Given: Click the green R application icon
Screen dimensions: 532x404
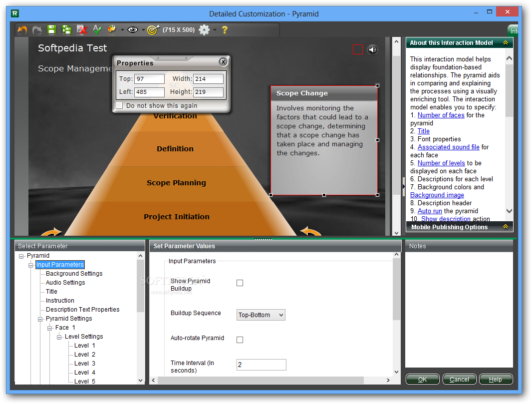Looking at the screenshot, I should tap(15, 13).
